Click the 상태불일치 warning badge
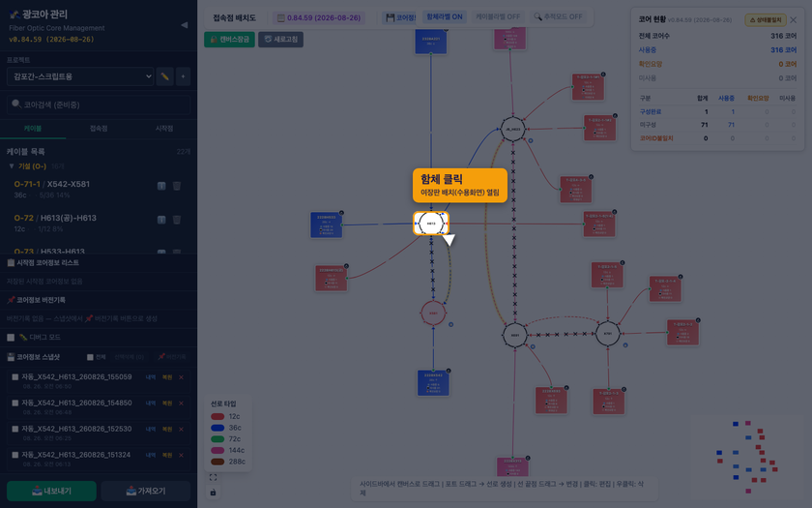 (766, 19)
